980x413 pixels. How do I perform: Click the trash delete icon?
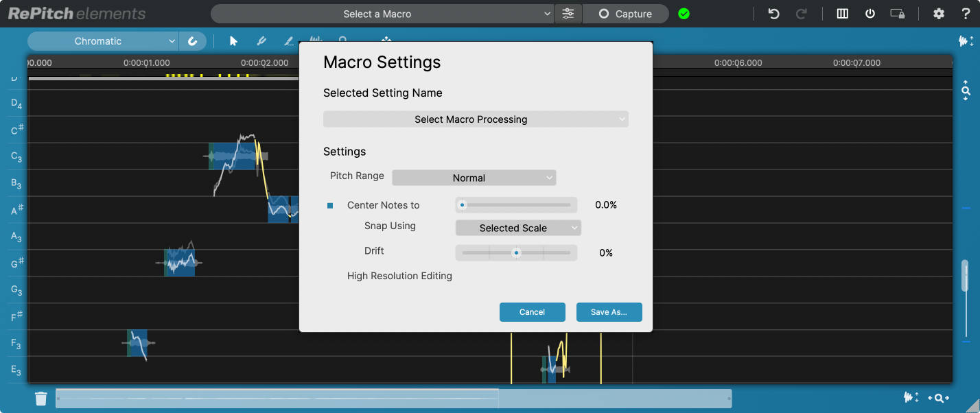[41, 399]
